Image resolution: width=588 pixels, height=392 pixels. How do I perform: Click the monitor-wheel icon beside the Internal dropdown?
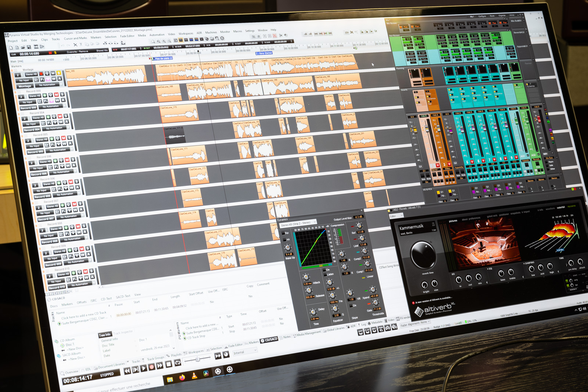pyautogui.click(x=226, y=355)
